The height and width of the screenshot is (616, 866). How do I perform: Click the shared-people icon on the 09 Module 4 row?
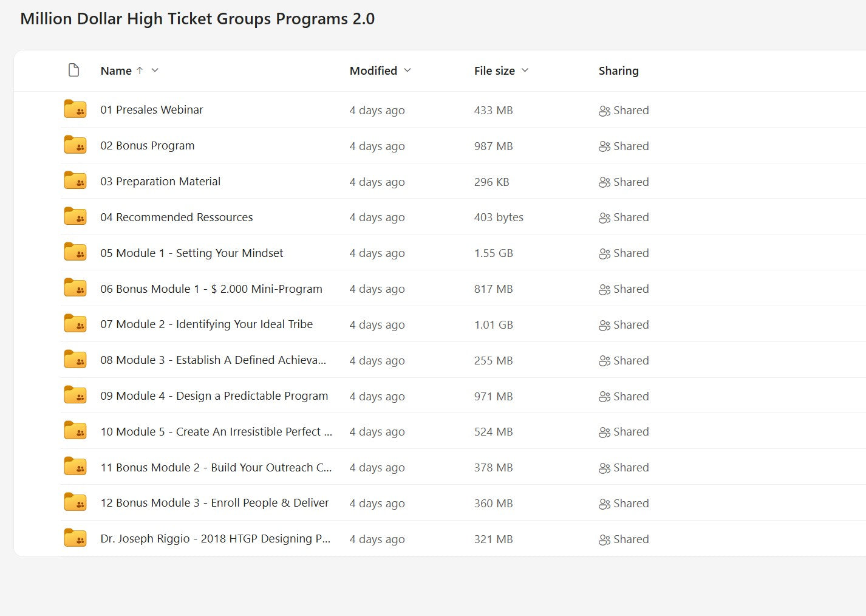[604, 396]
